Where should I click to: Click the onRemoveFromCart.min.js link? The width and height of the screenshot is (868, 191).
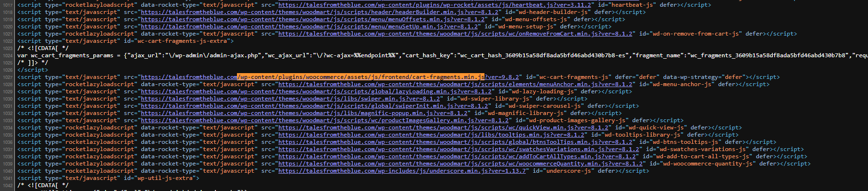pos(455,34)
